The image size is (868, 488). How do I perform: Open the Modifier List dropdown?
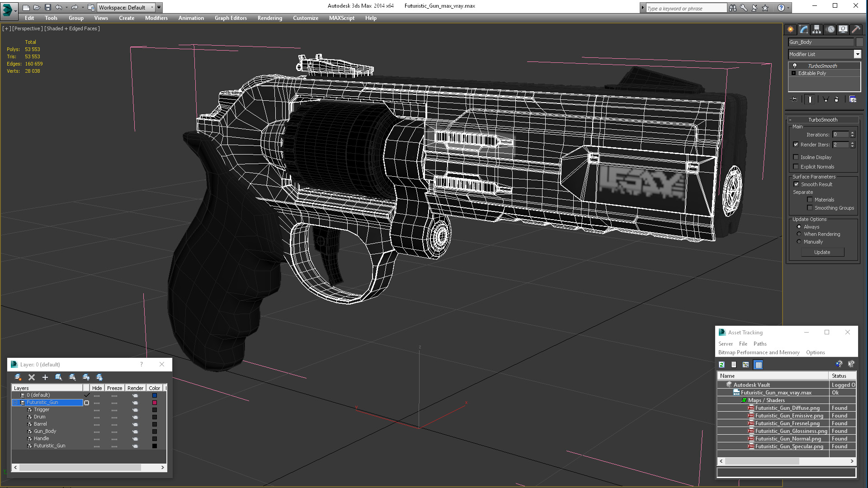click(857, 54)
